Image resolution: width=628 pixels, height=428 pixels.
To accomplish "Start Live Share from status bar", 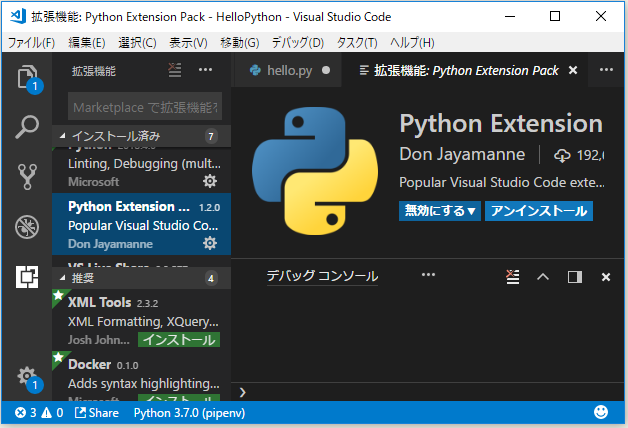I will tap(97, 412).
